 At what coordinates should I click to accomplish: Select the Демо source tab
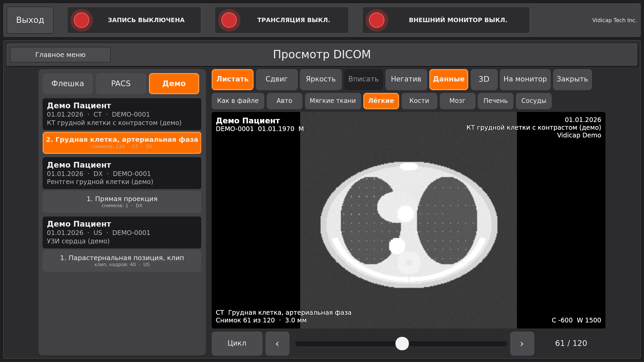[174, 83]
